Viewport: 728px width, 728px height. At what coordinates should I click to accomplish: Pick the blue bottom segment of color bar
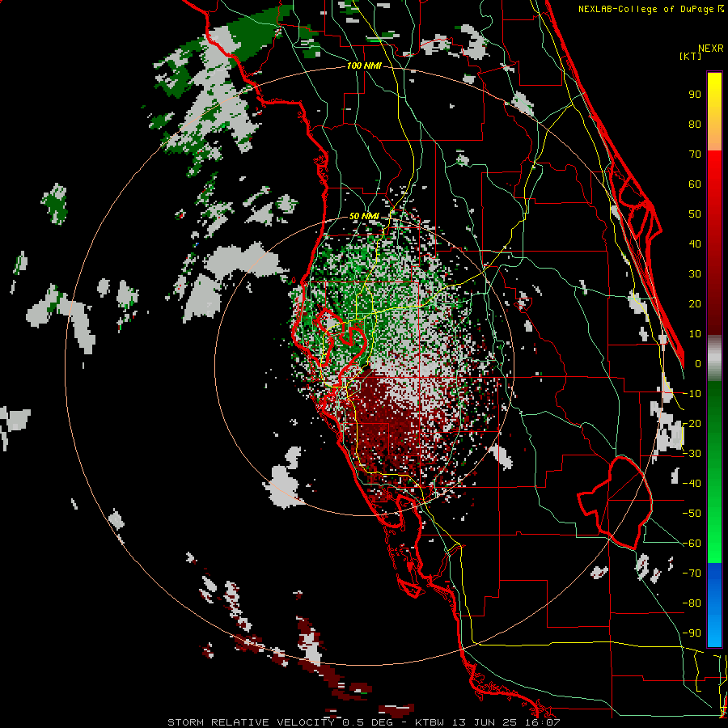point(714,604)
